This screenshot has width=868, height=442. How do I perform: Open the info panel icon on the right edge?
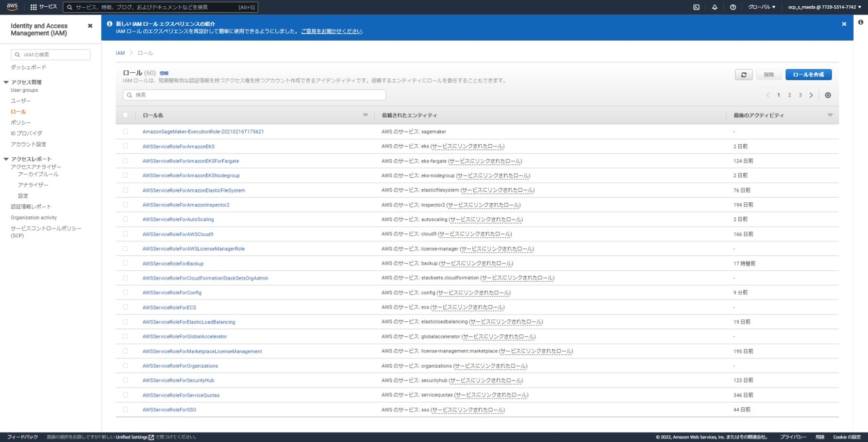[x=861, y=22]
